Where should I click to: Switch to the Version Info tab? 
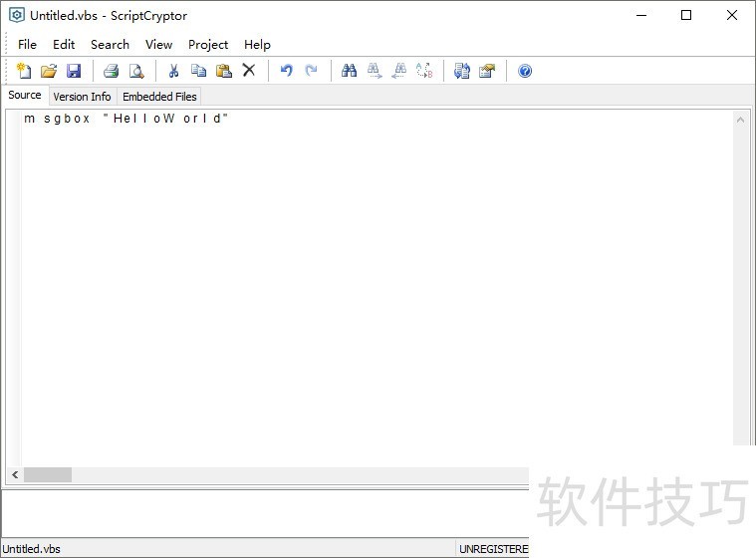(82, 97)
